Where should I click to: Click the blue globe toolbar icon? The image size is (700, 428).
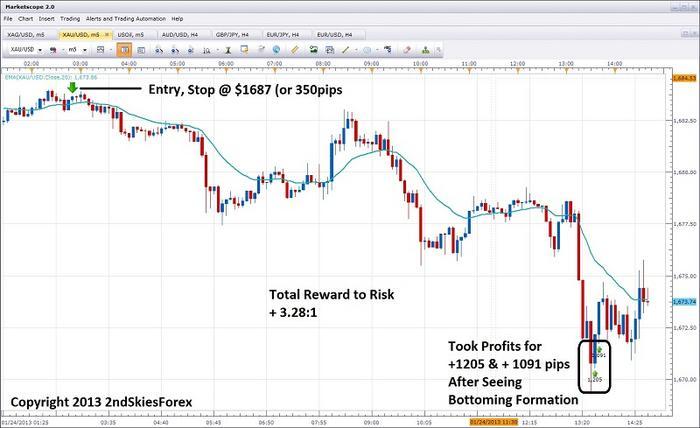(276, 50)
